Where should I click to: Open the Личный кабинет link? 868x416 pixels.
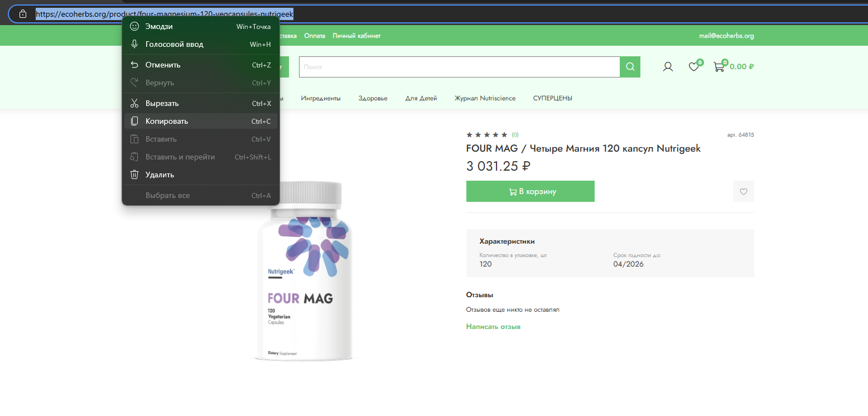coord(356,36)
